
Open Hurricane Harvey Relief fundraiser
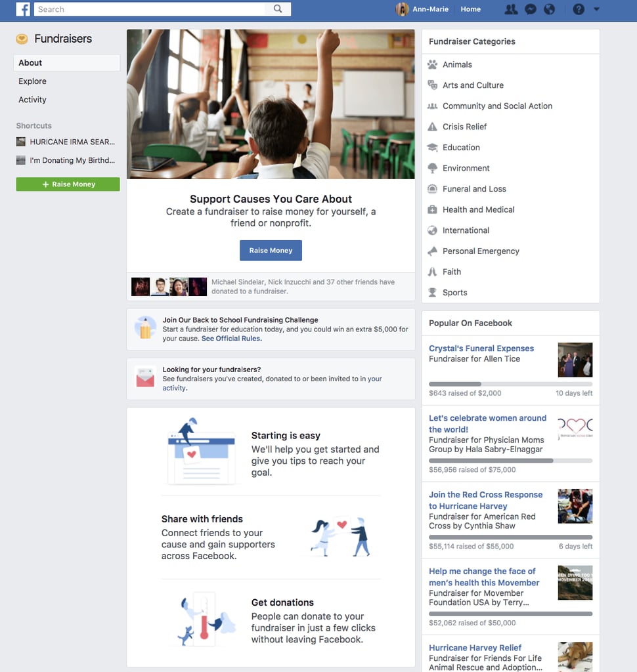(x=475, y=648)
